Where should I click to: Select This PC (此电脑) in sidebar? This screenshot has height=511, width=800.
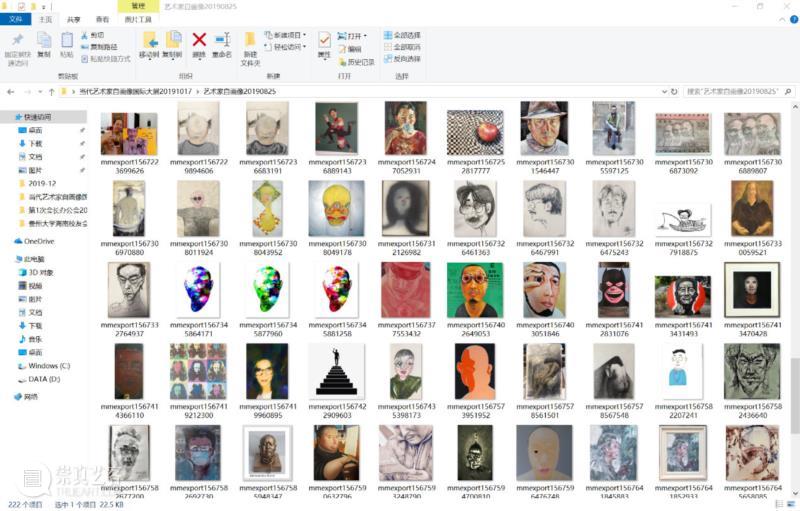(x=30, y=259)
